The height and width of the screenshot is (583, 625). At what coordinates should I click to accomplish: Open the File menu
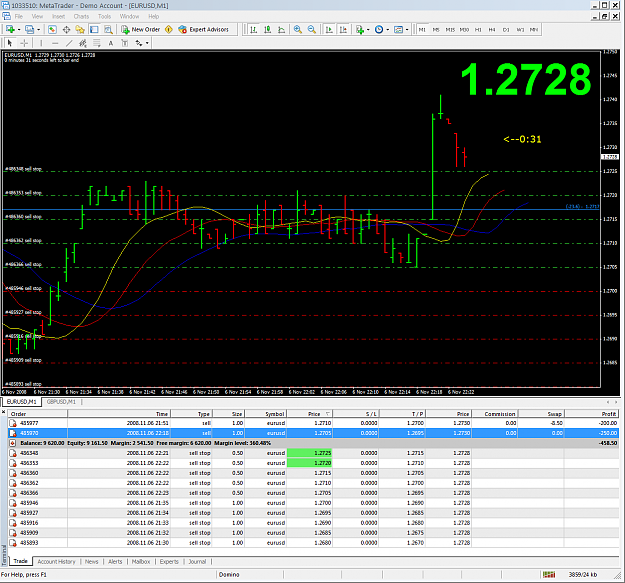click(19, 16)
